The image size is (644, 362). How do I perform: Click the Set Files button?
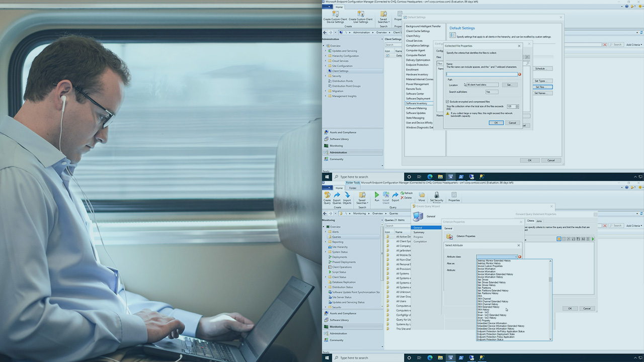point(543,87)
